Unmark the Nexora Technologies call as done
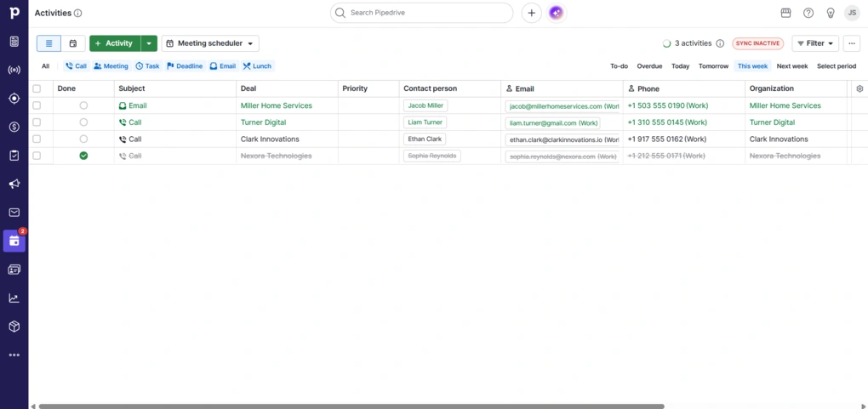The image size is (868, 409). [x=83, y=156]
